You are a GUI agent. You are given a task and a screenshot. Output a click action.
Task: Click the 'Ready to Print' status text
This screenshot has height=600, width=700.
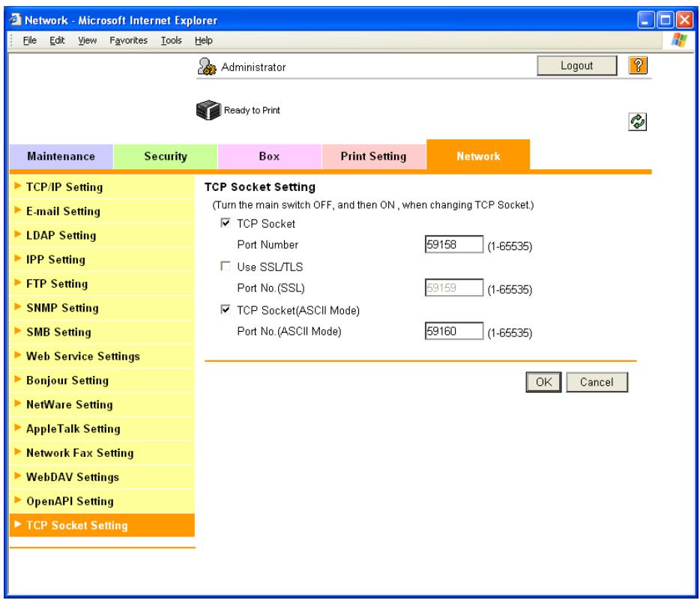click(252, 110)
